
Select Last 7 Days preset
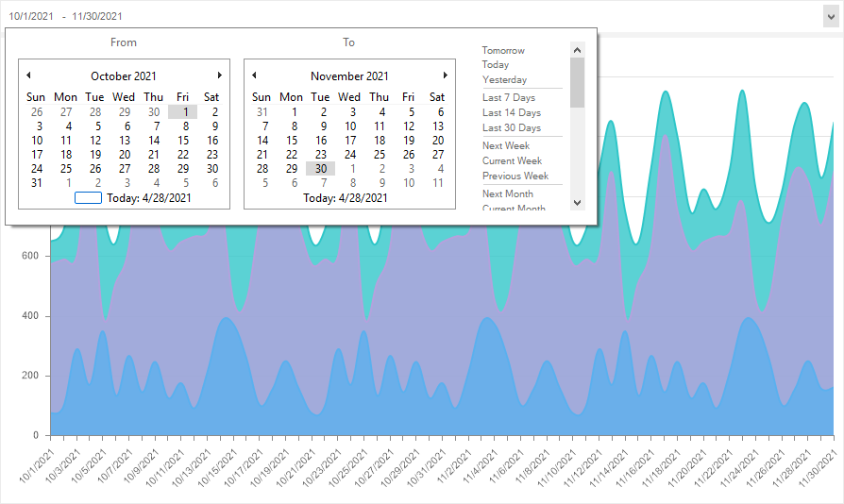[x=509, y=98]
